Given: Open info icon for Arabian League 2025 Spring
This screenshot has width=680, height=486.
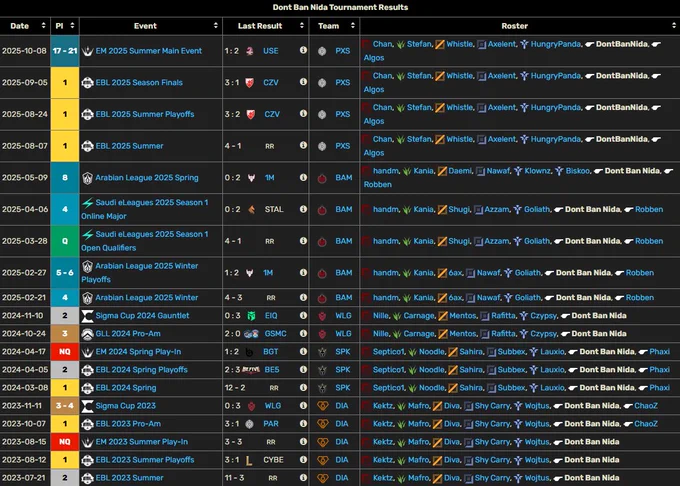Looking at the screenshot, I should [x=303, y=177].
